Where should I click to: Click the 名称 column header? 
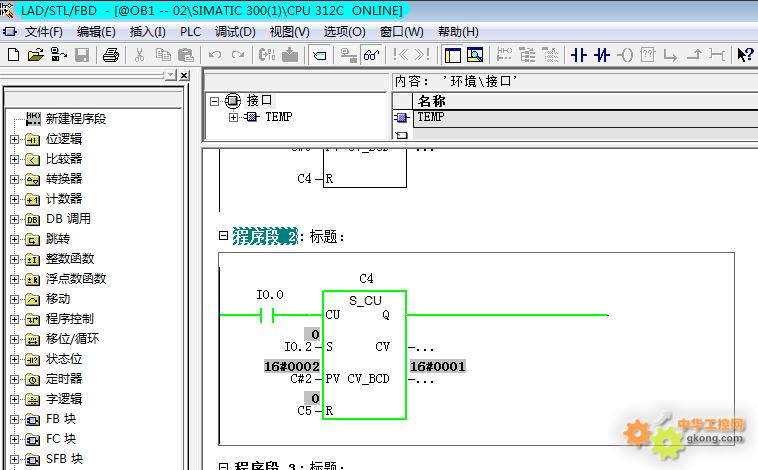click(431, 101)
